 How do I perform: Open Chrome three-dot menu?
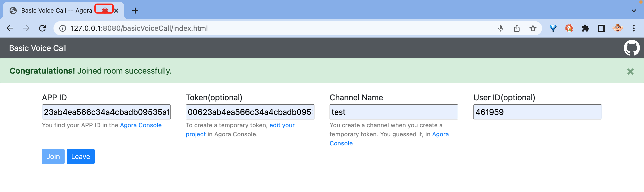tap(634, 28)
